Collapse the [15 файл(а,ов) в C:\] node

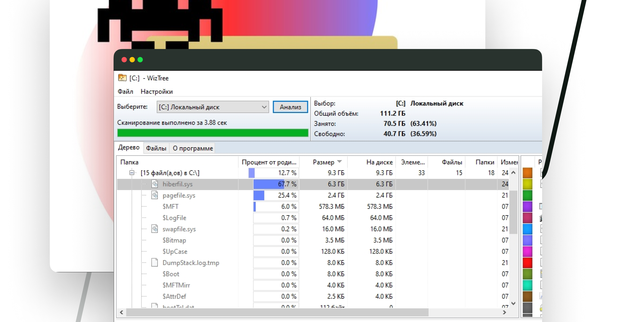click(132, 173)
